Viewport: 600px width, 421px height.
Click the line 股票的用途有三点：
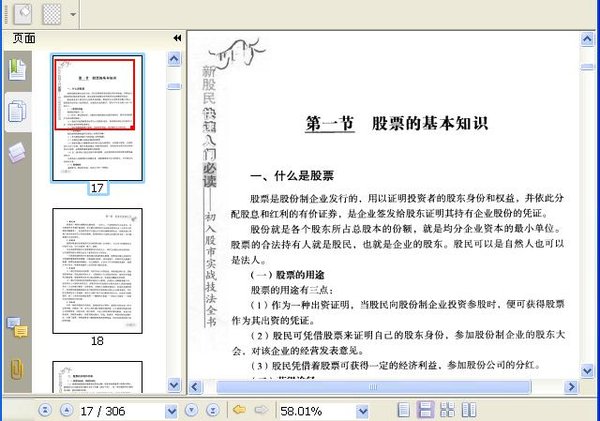(292, 290)
